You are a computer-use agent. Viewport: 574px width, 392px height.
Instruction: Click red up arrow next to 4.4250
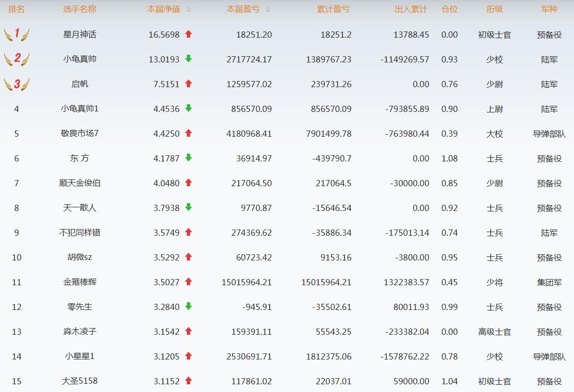[x=189, y=133]
